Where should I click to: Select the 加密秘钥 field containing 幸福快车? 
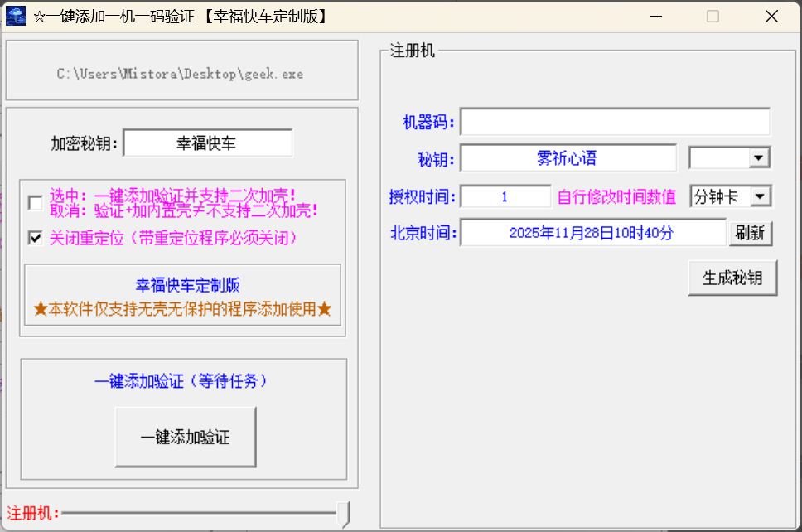(x=208, y=143)
